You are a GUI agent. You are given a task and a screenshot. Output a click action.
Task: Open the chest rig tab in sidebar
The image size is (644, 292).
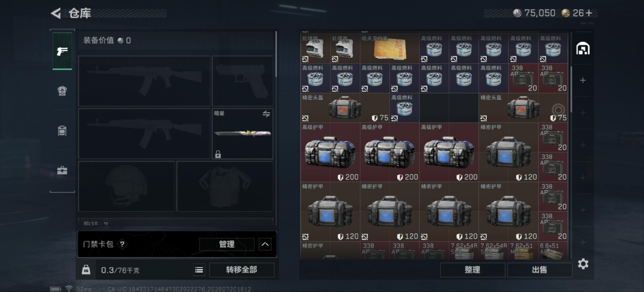62,131
